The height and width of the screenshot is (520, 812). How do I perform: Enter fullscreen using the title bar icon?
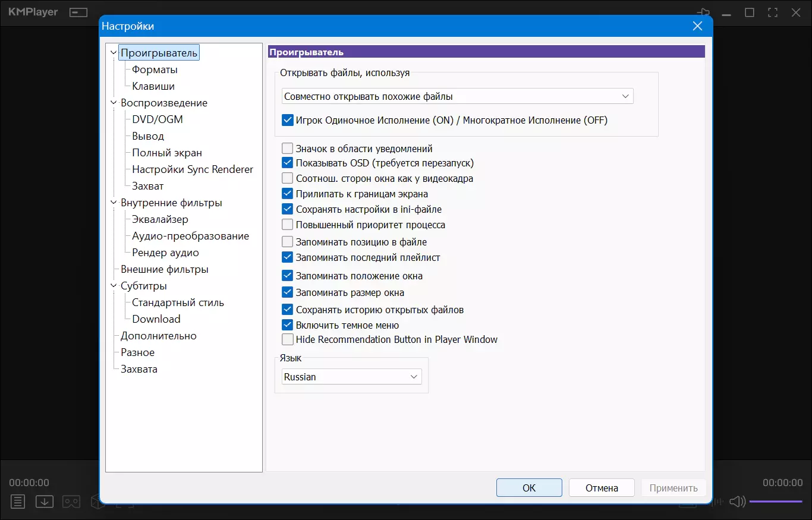click(773, 12)
